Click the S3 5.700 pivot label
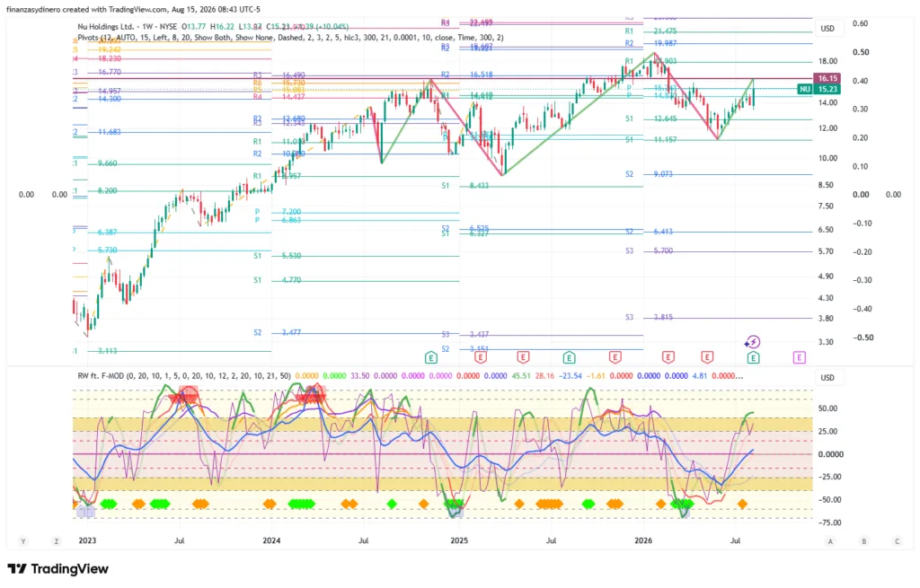This screenshot has height=588, width=920. pyautogui.click(x=649, y=251)
